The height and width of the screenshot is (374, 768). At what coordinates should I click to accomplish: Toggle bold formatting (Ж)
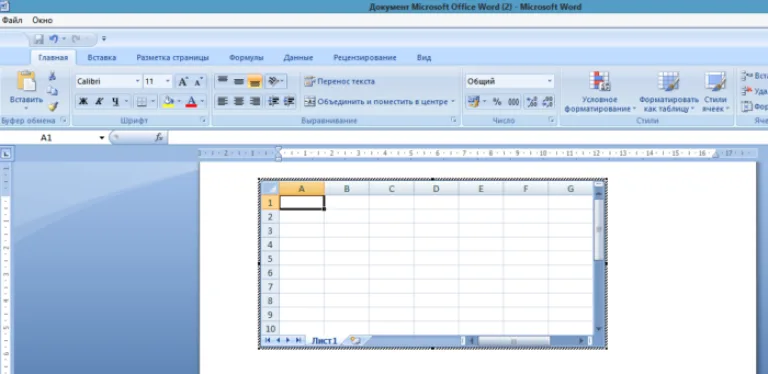coord(83,102)
